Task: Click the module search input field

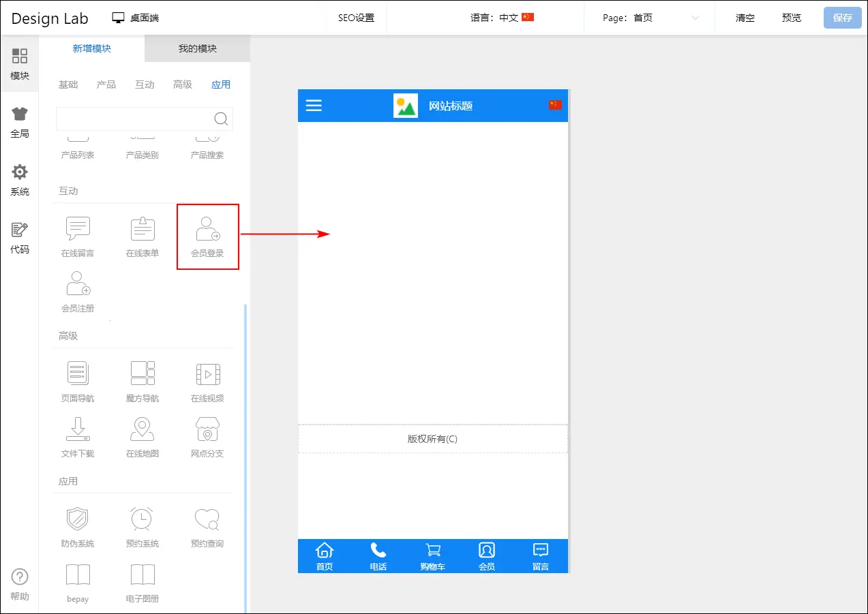Action: tap(134, 119)
